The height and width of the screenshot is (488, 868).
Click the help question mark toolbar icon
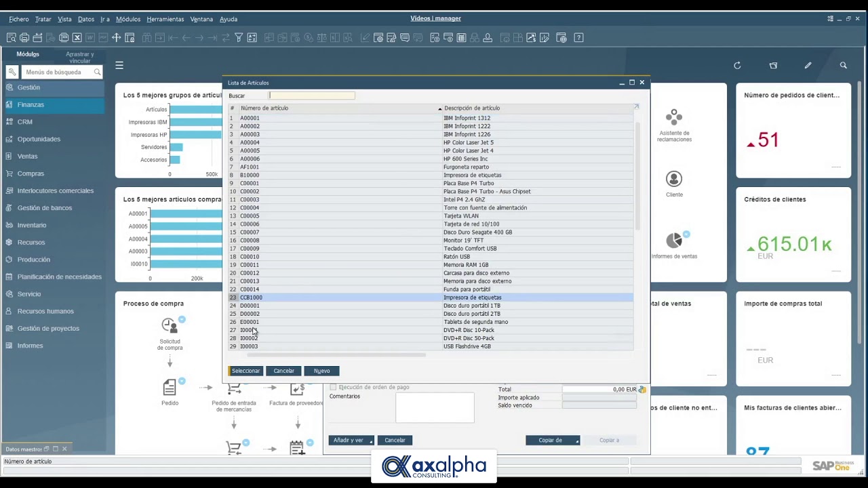point(578,38)
